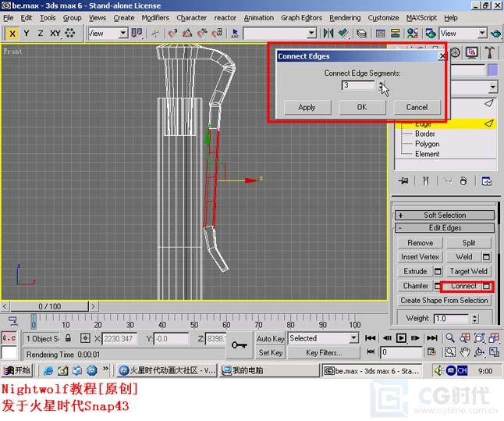This screenshot has width=504, height=421.
Task: Click Apply in Connect Edges dialog
Action: [307, 107]
